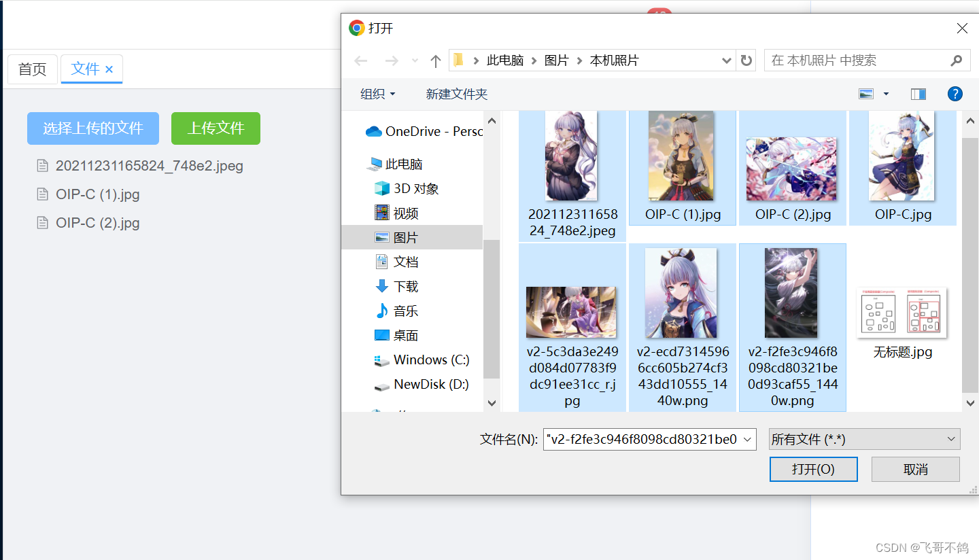Click uploaded file 20211231165824_748e2.jpeg in list
The image size is (979, 560).
pos(149,165)
